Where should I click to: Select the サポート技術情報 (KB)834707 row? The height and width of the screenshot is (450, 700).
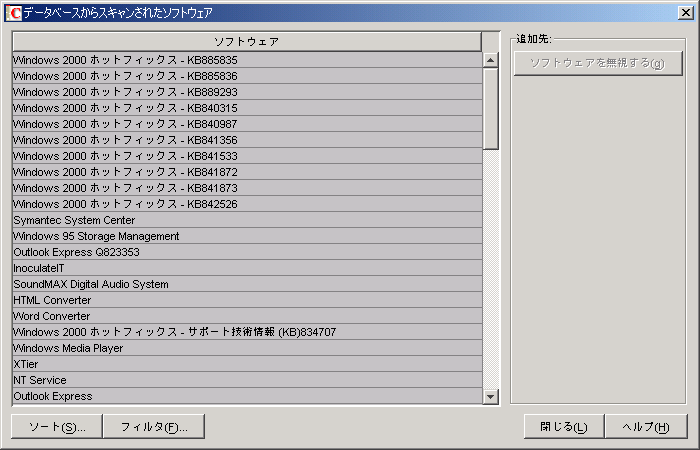(247, 332)
